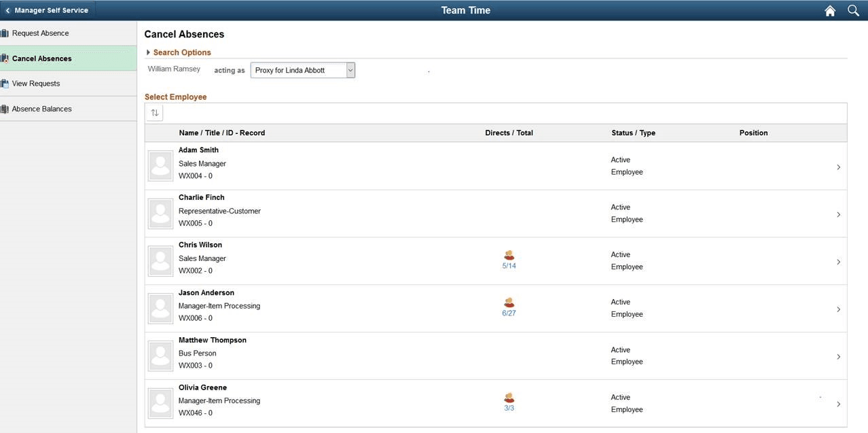Click the grid sort icon
This screenshot has height=433, width=868.
(154, 112)
